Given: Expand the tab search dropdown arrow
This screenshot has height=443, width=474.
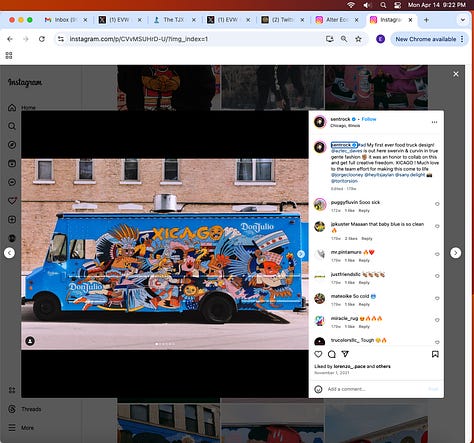Looking at the screenshot, I should pos(463,20).
